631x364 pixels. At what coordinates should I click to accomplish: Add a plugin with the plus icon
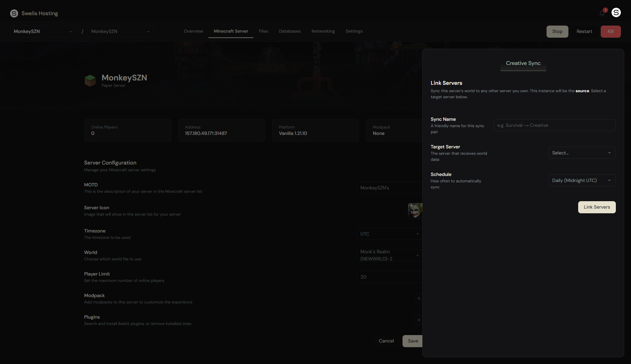point(418,320)
